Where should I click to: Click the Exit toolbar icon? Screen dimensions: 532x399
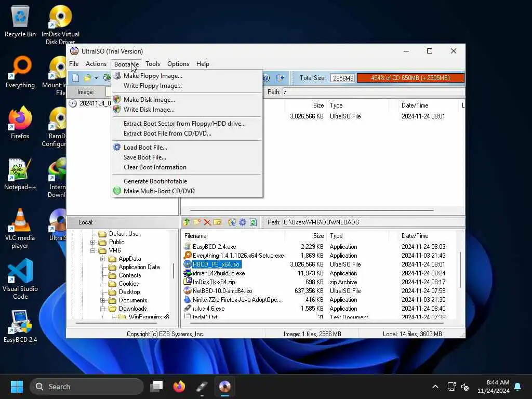point(280,78)
